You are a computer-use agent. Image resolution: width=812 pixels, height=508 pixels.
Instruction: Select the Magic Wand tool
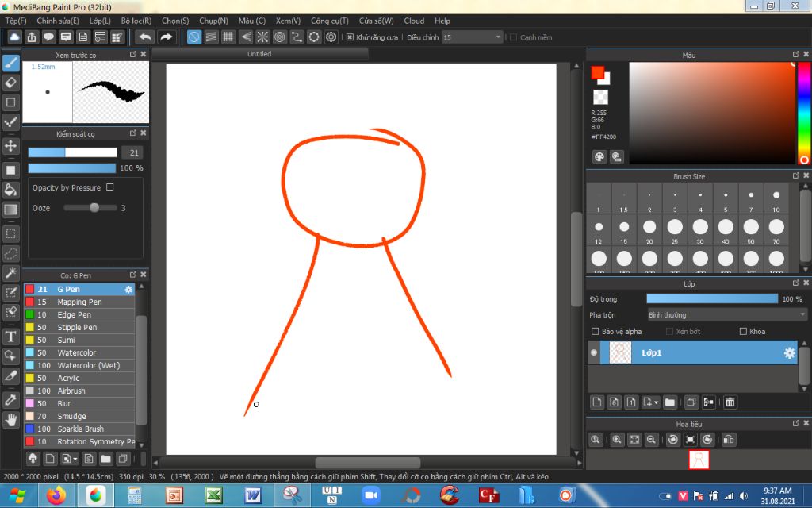click(x=11, y=273)
